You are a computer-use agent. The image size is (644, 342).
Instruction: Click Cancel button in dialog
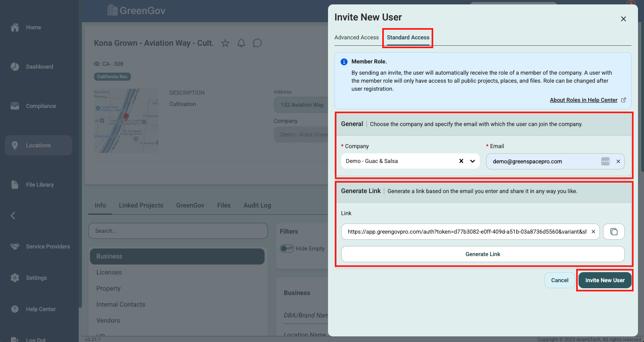(x=560, y=280)
